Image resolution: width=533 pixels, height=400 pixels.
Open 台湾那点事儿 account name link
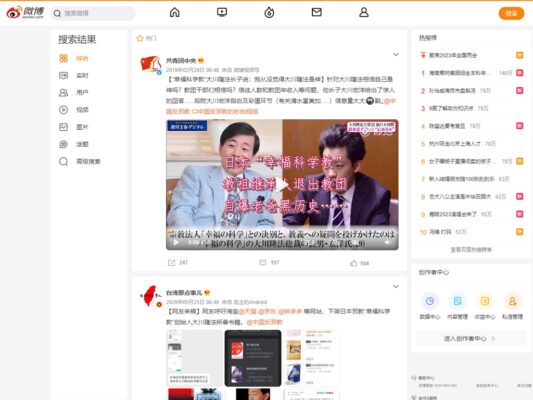tap(184, 293)
